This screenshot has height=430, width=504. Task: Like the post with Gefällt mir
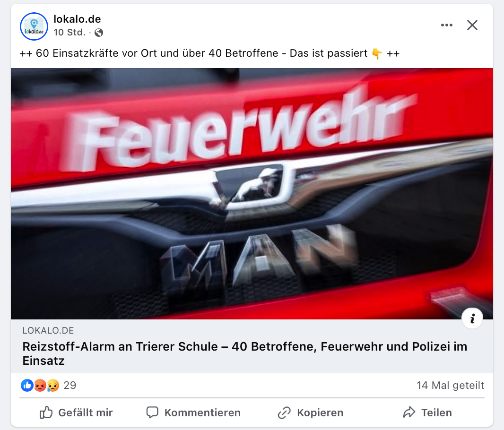pyautogui.click(x=76, y=413)
